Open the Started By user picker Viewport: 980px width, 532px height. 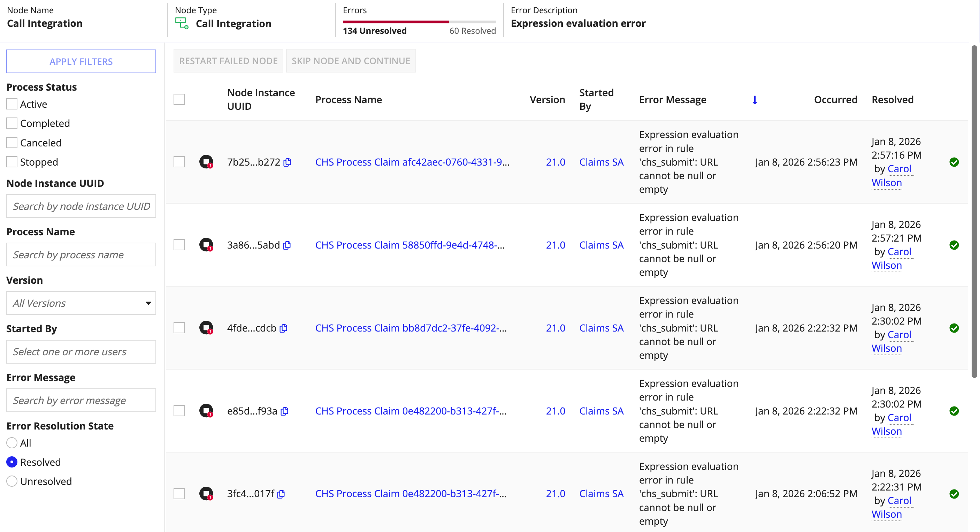pos(81,352)
